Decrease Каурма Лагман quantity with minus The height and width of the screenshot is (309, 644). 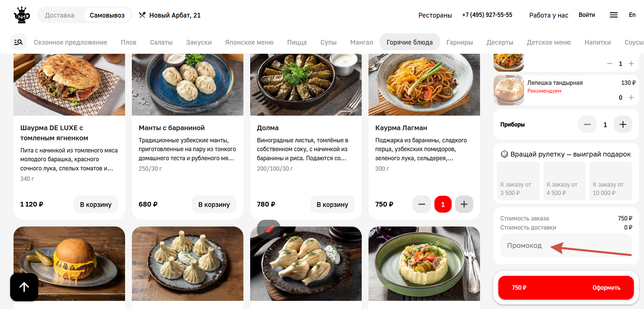click(x=422, y=204)
